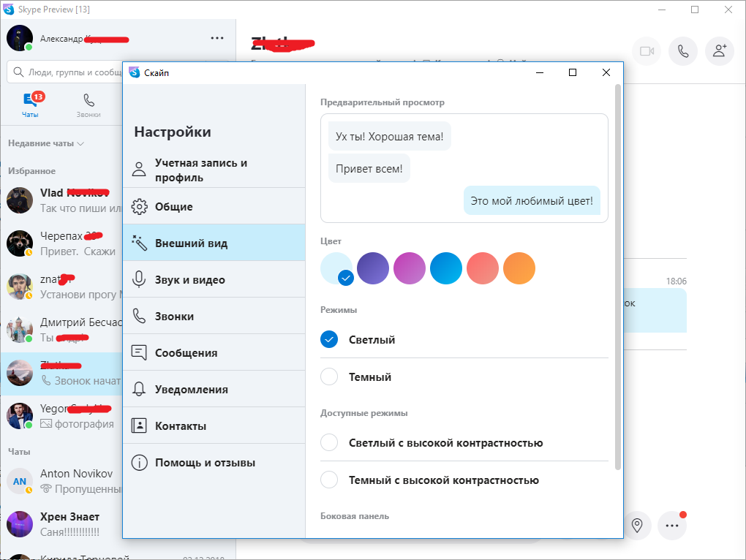
Task: Click the phone handset icon above Звонки tab
Action: coord(89,100)
